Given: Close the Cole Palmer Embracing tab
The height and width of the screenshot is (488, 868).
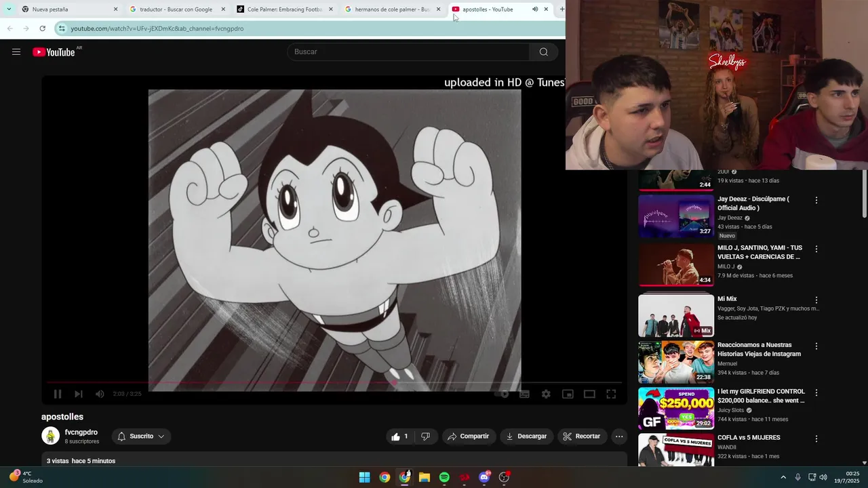Looking at the screenshot, I should (331, 9).
